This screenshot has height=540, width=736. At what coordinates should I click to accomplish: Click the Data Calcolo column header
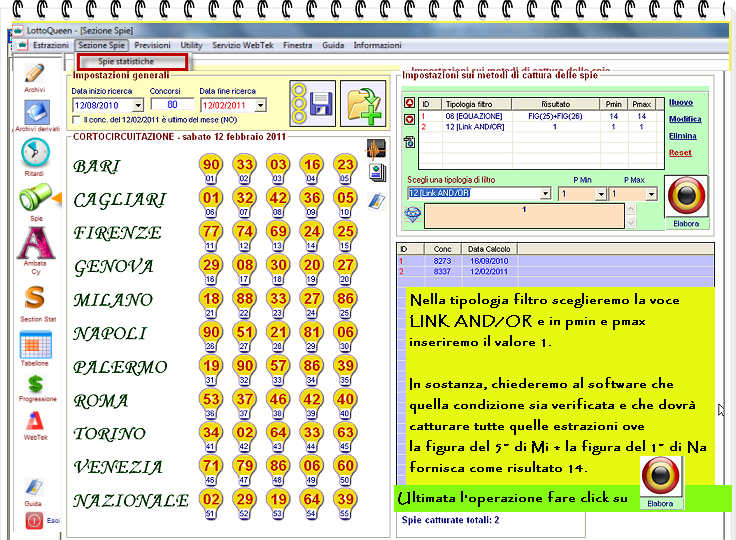[x=490, y=249]
